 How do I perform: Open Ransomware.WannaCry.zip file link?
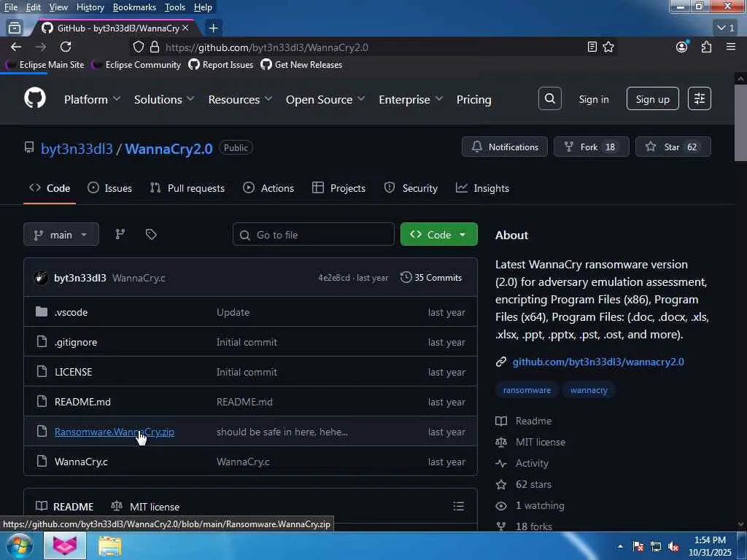(115, 432)
